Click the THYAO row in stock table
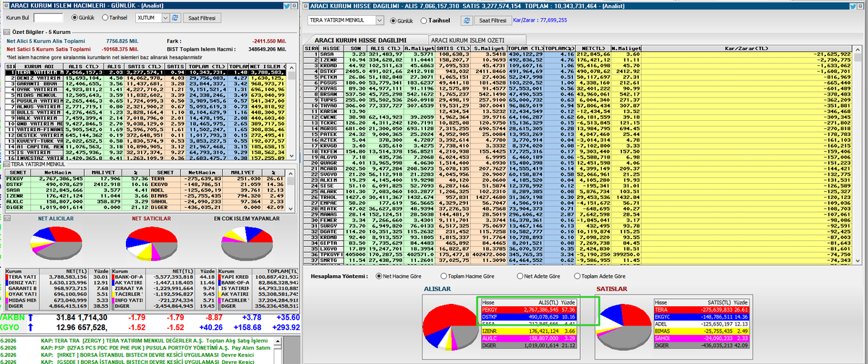This screenshot has width=868, height=364. point(579,106)
